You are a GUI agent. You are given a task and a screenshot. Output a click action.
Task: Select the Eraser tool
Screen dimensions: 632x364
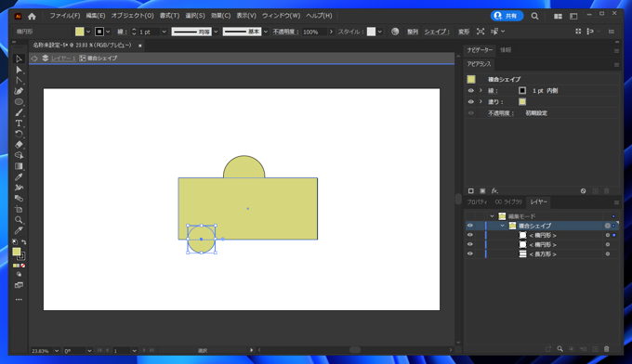click(x=19, y=145)
